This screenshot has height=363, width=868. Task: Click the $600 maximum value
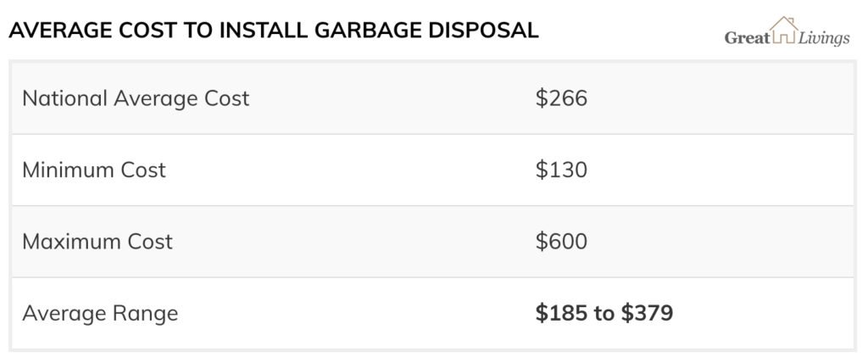tap(561, 242)
